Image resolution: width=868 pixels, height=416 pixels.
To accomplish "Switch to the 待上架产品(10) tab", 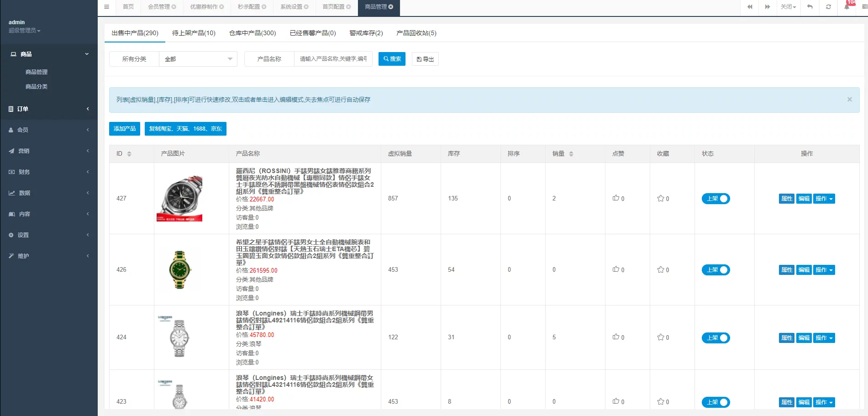I will point(194,33).
